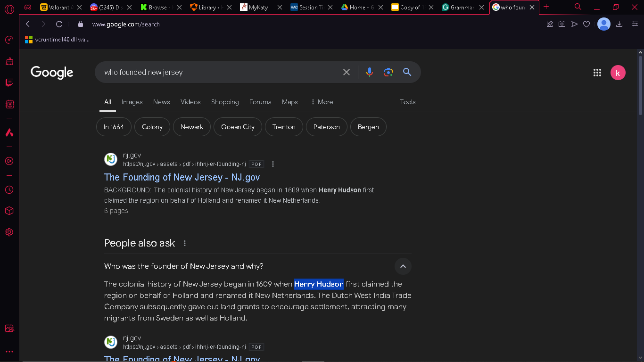Start a Google voice search with the microphone
This screenshot has height=362, width=644.
[x=370, y=72]
